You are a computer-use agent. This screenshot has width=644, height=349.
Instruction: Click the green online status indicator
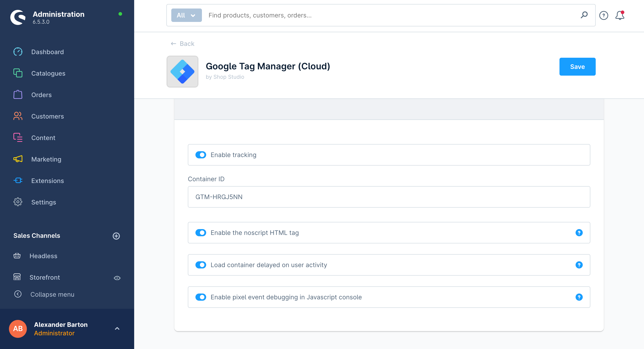[x=120, y=14]
